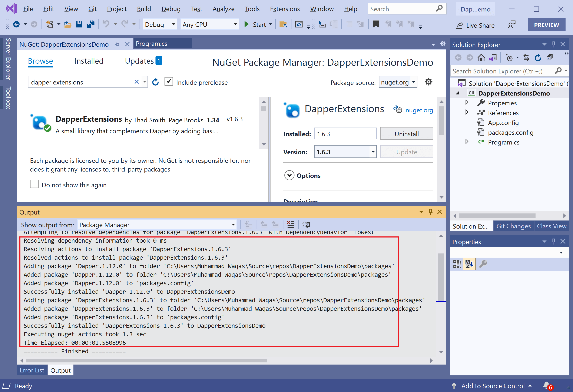Open the Extensions menu
The height and width of the screenshot is (392, 573).
coord(285,9)
